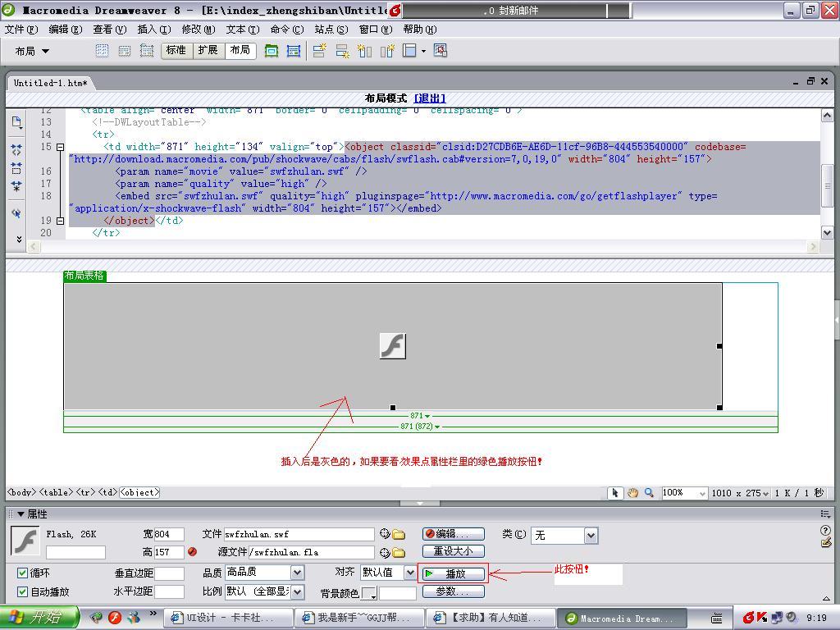Image resolution: width=840 pixels, height=630 pixels.
Task: Expand the 类 (Class) dropdown
Action: click(x=591, y=535)
